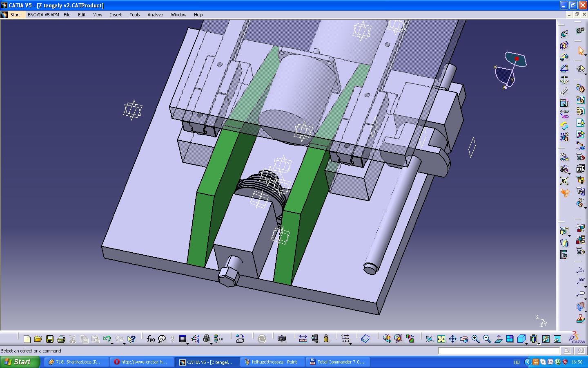Open the Analyze menu
588x368 pixels.
tap(155, 15)
